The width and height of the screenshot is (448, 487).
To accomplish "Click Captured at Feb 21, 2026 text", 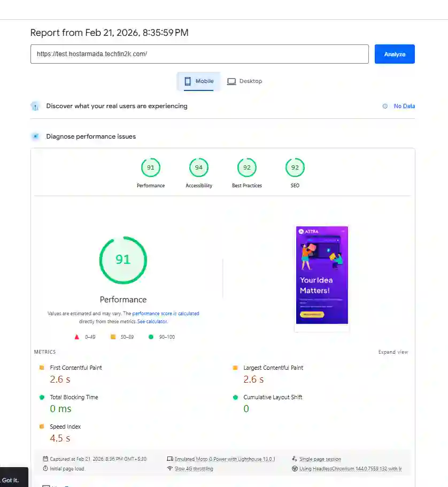I will [x=98, y=459].
